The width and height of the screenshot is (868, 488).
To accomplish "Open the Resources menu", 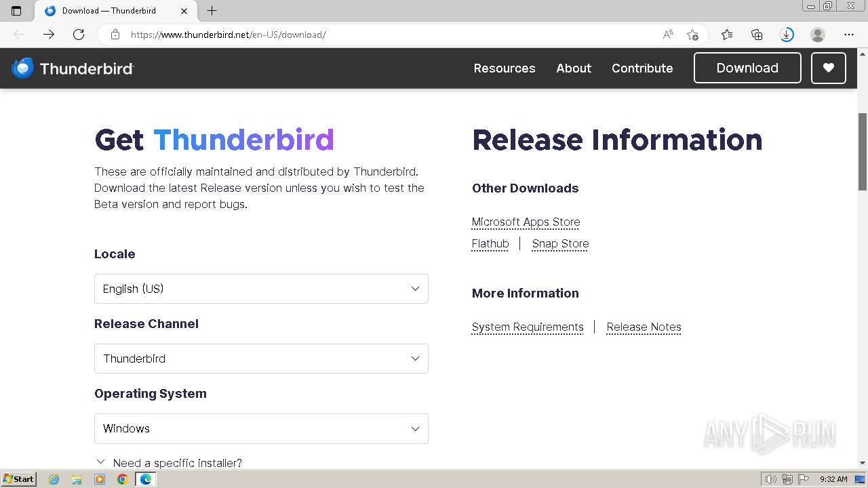I will (505, 68).
